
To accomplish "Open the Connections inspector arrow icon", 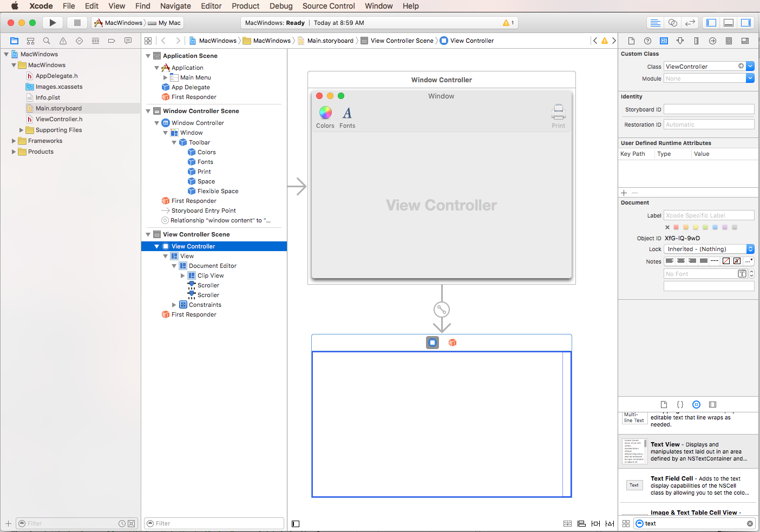I will click(x=712, y=41).
